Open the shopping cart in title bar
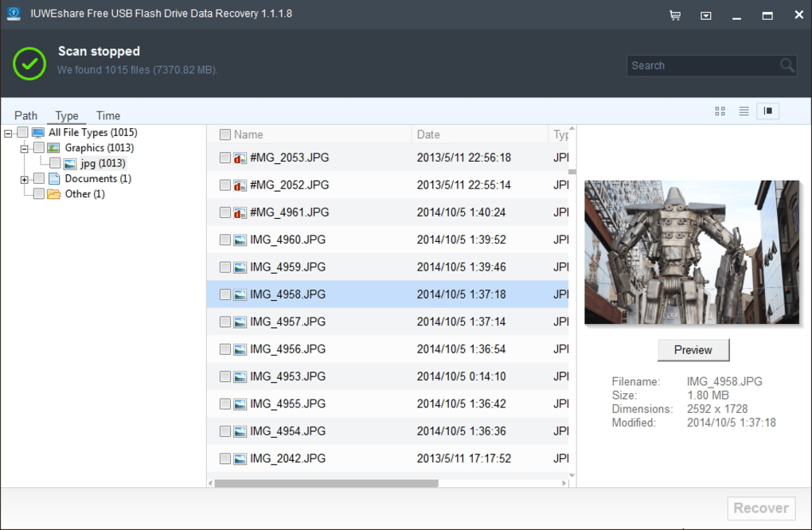 [x=674, y=14]
